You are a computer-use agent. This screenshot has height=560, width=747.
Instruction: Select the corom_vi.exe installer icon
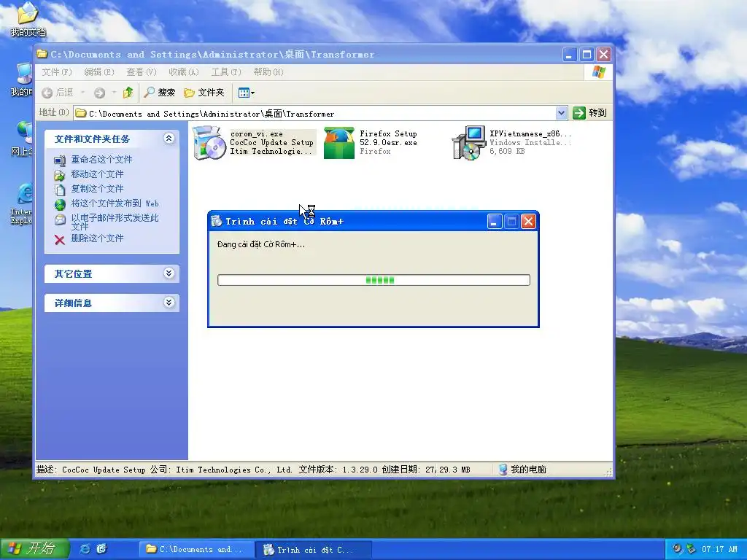209,142
